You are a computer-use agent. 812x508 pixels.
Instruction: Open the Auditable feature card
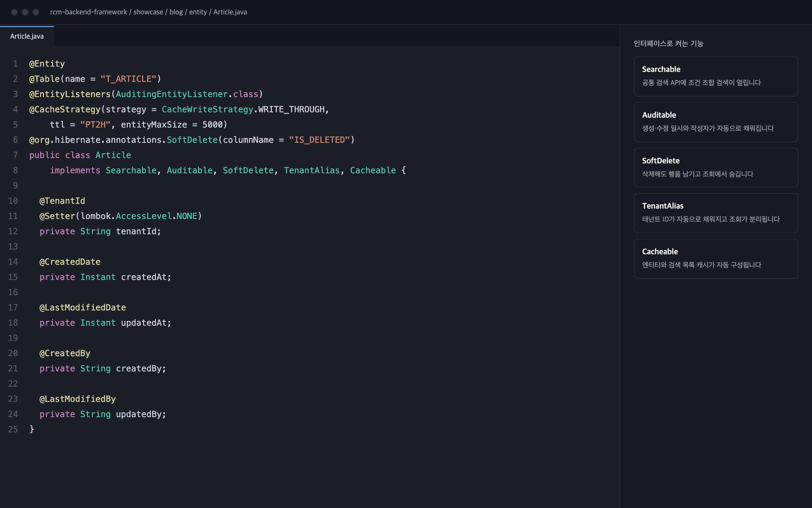pos(716,122)
